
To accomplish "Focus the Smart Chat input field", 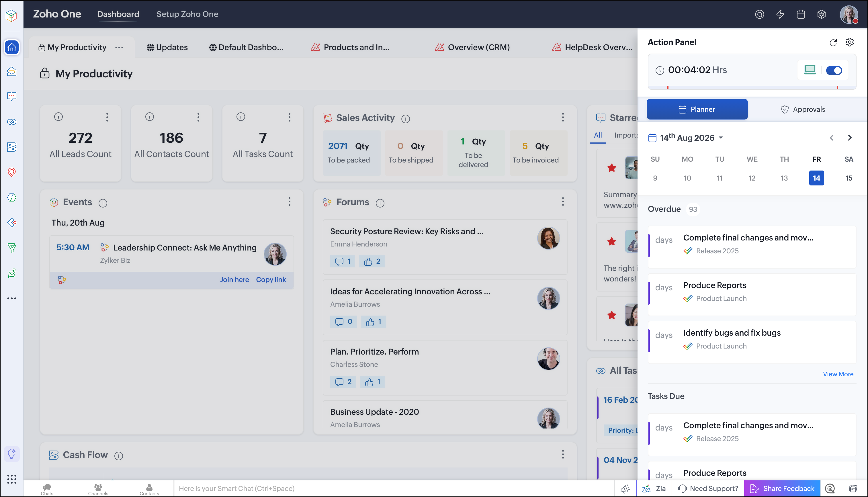I will (x=394, y=488).
